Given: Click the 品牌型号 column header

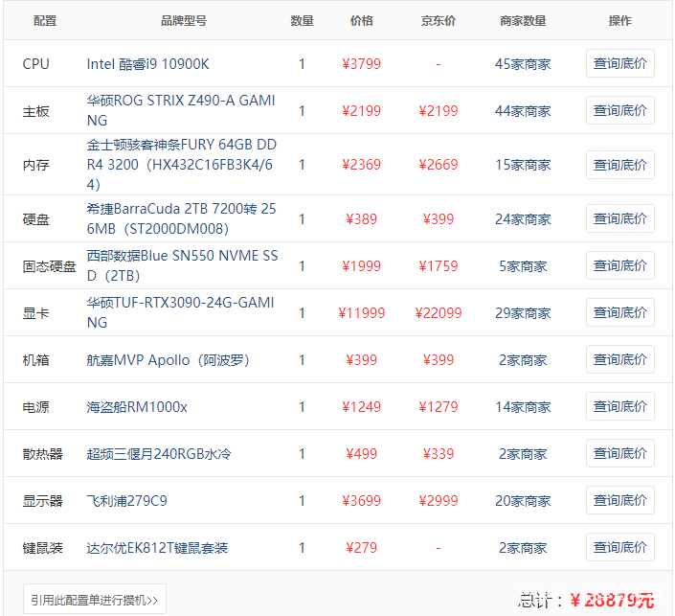Looking at the screenshot, I should coord(184,21).
